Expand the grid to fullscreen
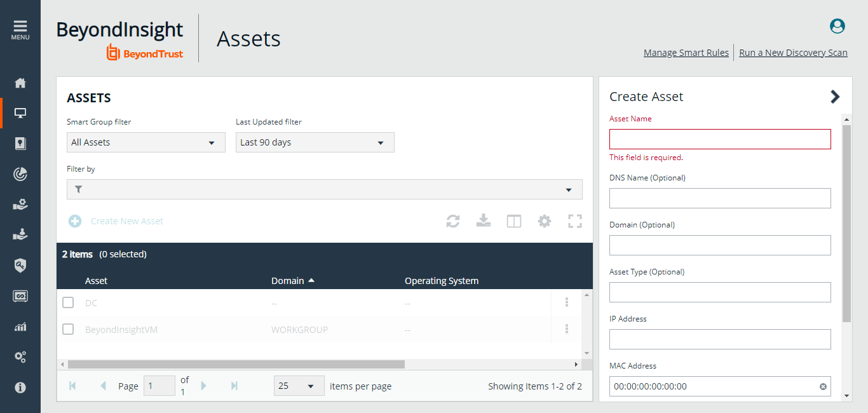The image size is (868, 413). tap(575, 221)
